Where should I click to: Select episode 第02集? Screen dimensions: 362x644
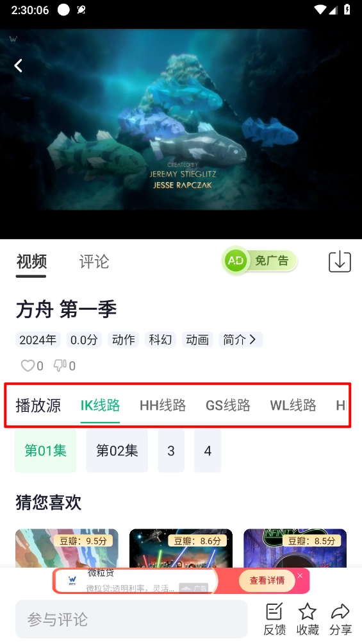click(117, 450)
